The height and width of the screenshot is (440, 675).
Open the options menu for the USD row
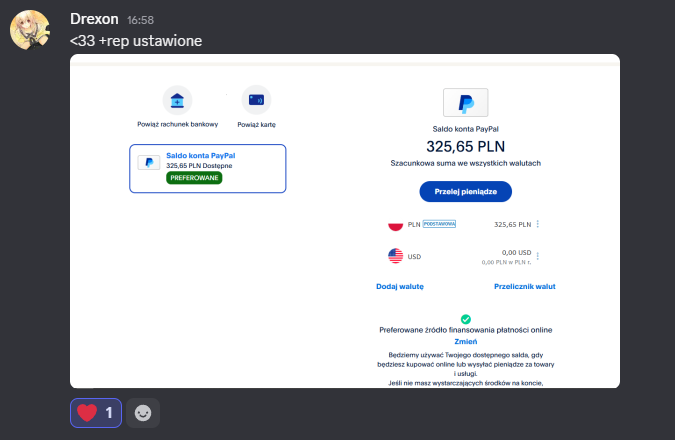coord(538,256)
